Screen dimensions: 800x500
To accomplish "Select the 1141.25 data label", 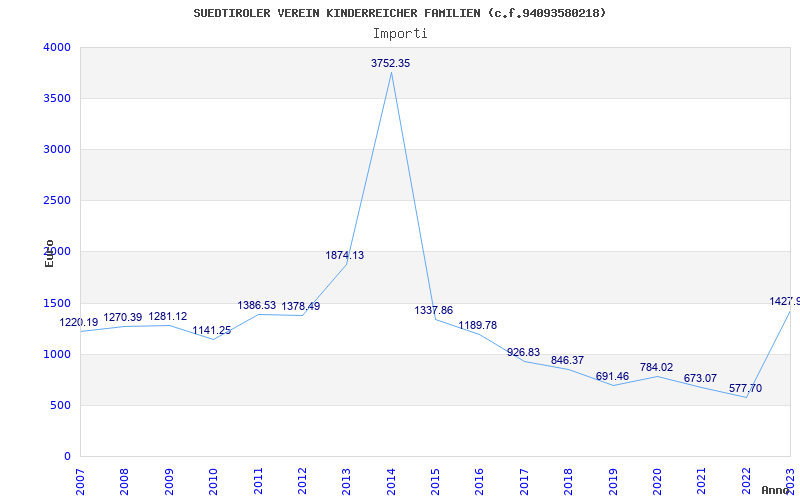I will click(x=212, y=330).
